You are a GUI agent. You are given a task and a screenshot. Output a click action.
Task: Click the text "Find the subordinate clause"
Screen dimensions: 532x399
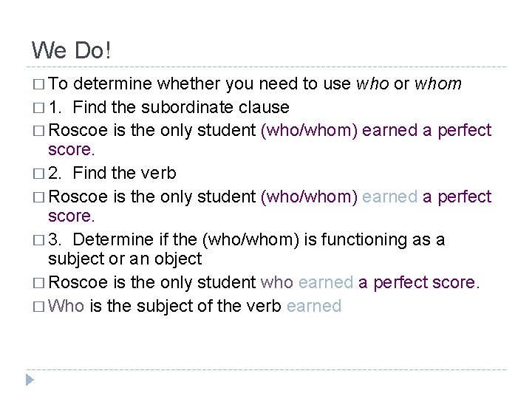click(181, 107)
